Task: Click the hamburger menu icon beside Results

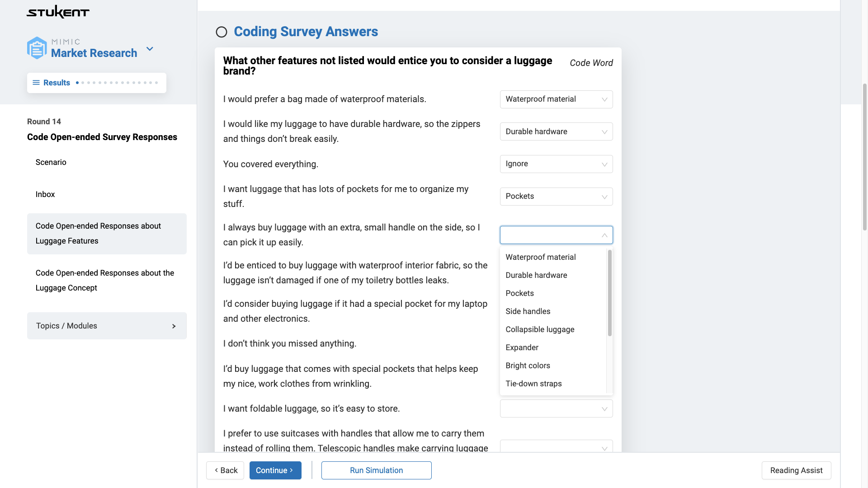Action: (x=36, y=83)
